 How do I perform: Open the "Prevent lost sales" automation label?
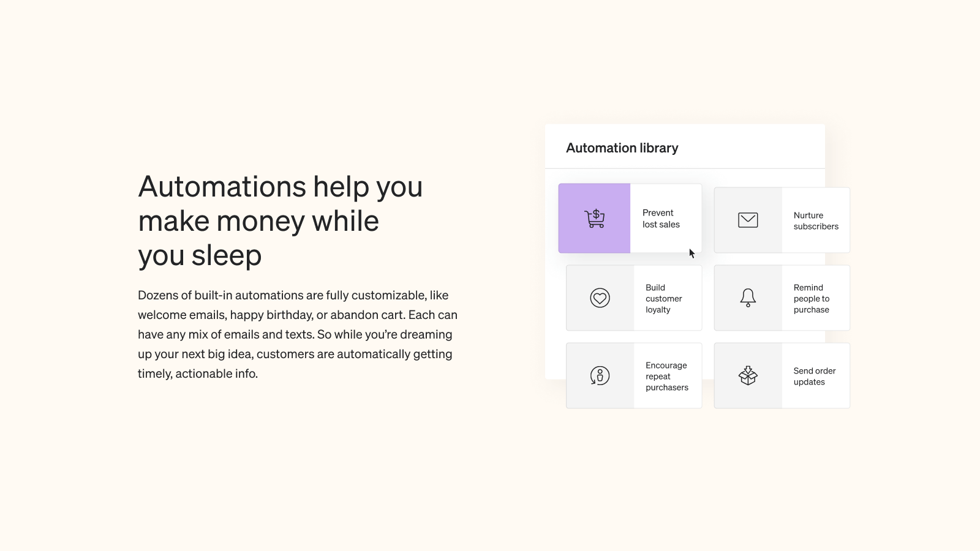[x=661, y=219]
